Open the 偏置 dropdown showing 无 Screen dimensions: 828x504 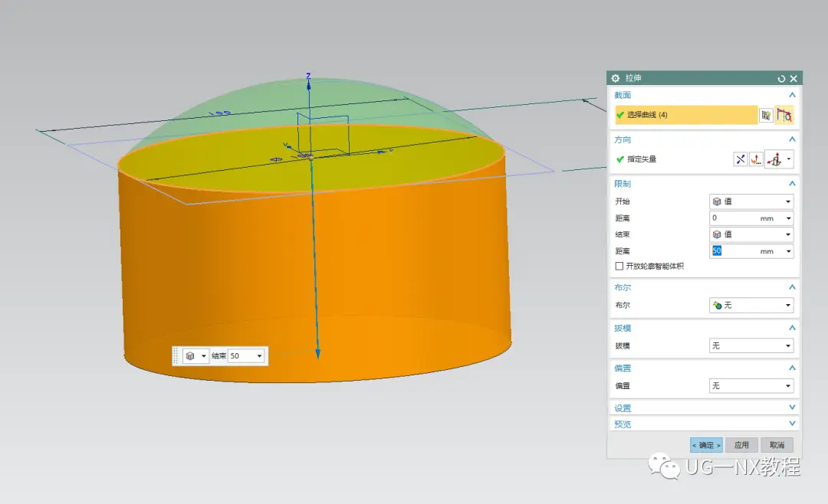click(751, 386)
